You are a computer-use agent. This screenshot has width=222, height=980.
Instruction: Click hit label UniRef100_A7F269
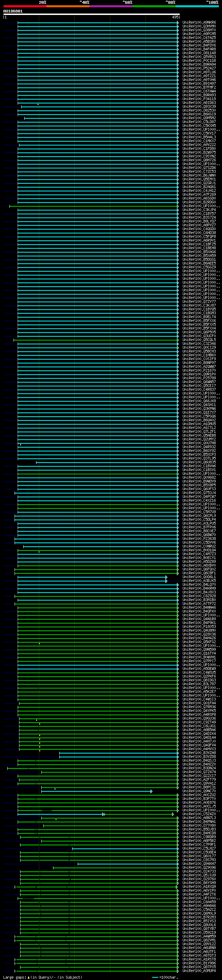(x=199, y=194)
